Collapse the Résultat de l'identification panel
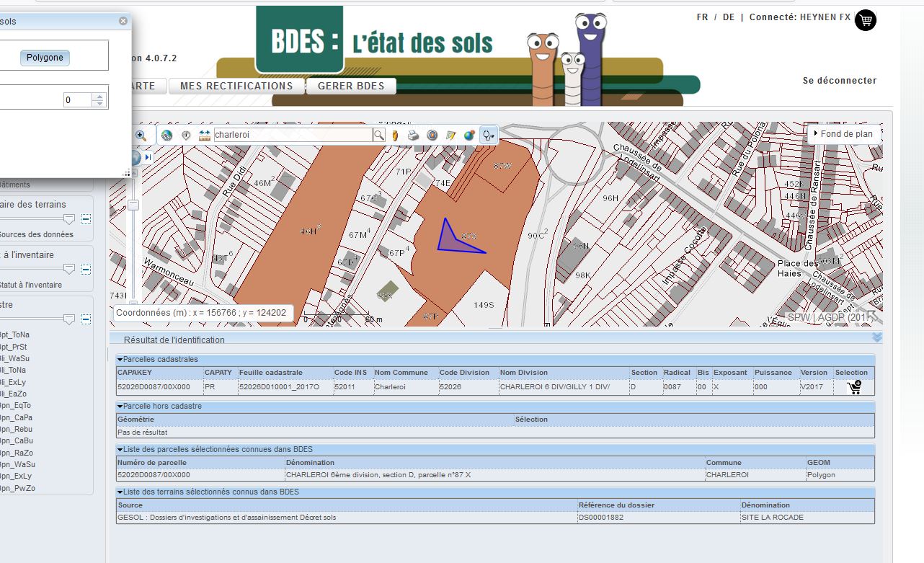Screen dimensions: 924x563 [877, 337]
